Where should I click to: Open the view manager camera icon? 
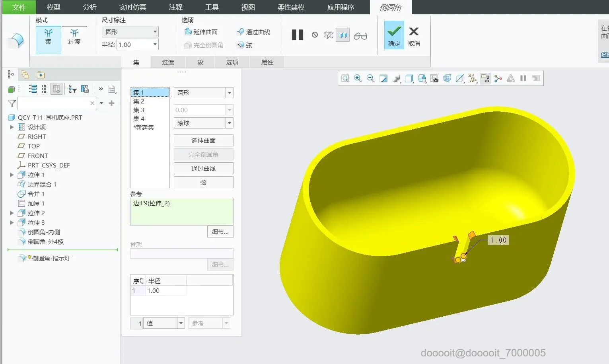pos(434,78)
